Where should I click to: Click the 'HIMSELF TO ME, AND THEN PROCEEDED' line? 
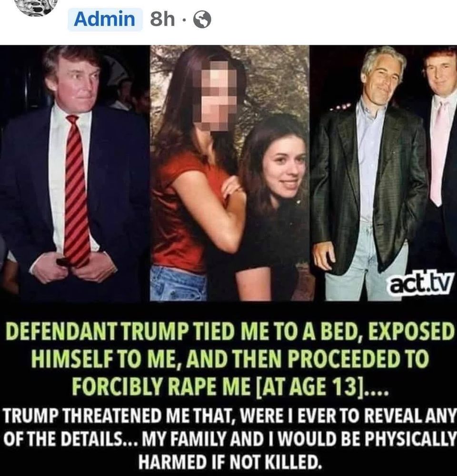tap(230, 359)
